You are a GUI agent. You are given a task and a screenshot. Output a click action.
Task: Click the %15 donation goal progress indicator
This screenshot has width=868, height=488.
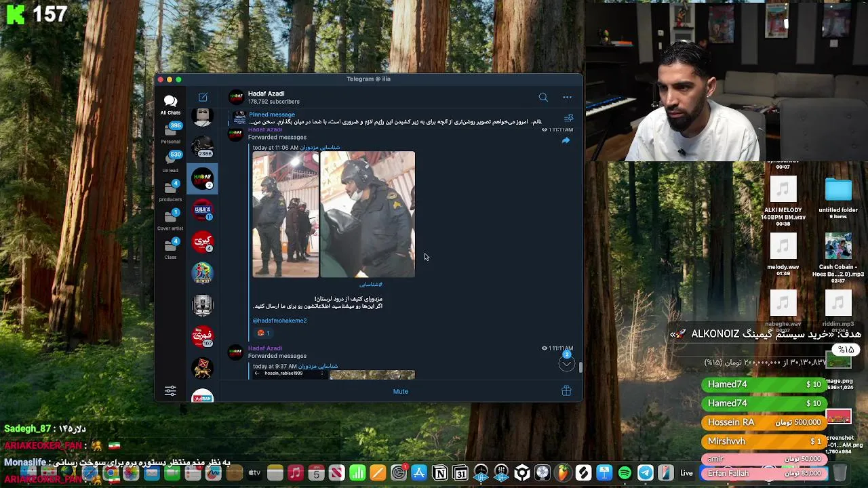tap(846, 350)
